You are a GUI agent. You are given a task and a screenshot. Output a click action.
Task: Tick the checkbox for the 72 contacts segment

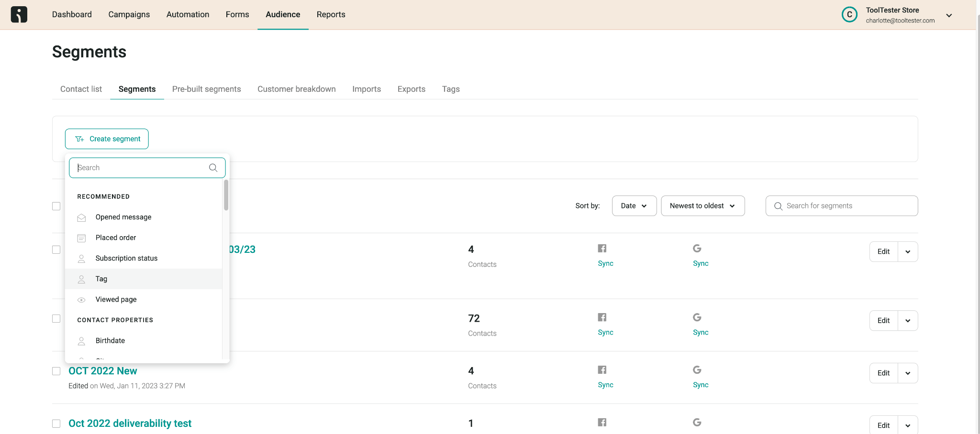click(x=56, y=318)
